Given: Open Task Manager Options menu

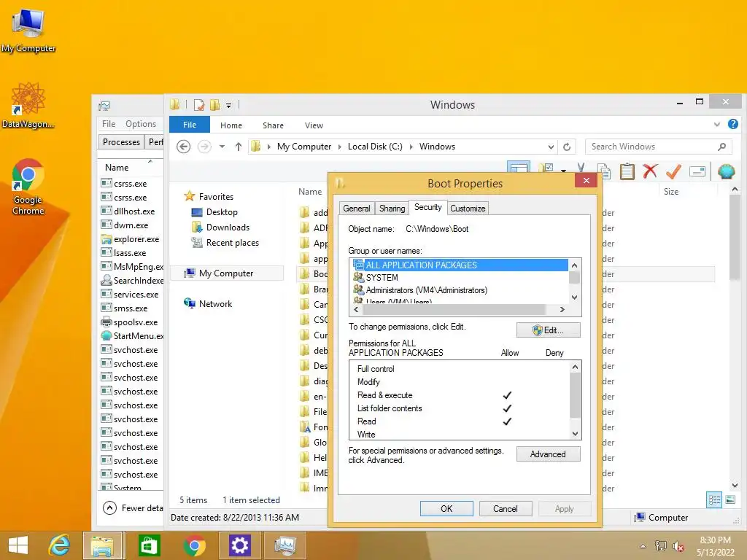Looking at the screenshot, I should (x=141, y=124).
